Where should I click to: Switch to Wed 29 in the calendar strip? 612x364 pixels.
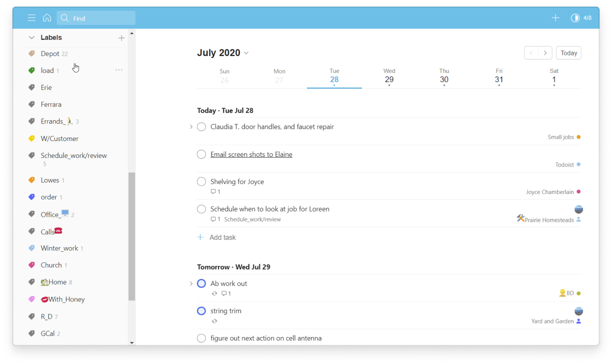(389, 76)
